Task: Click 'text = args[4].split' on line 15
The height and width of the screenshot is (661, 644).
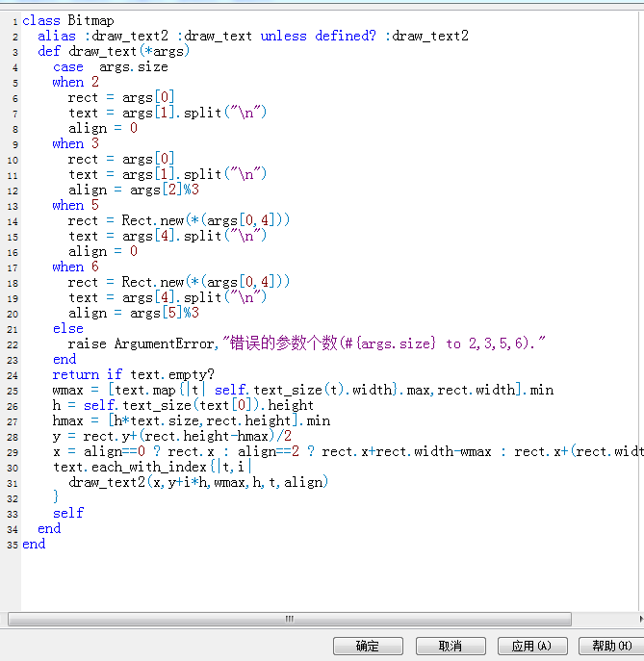Action: click(x=167, y=236)
